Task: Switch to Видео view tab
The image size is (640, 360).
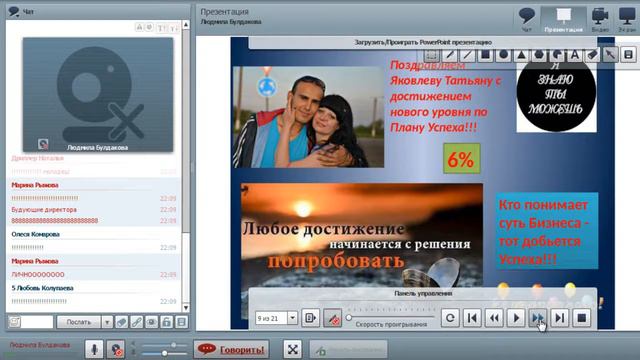Action: pos(600,19)
